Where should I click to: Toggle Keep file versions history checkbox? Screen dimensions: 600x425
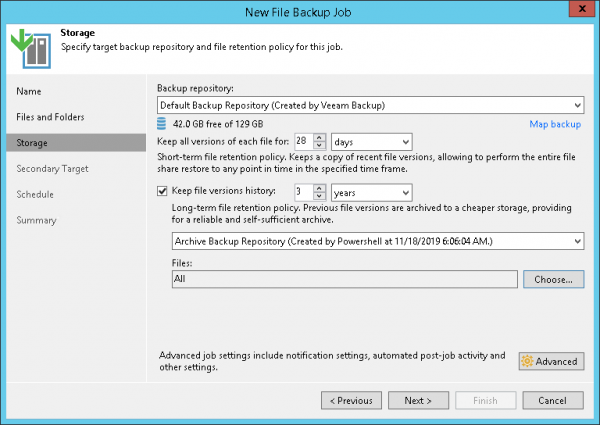(x=163, y=192)
